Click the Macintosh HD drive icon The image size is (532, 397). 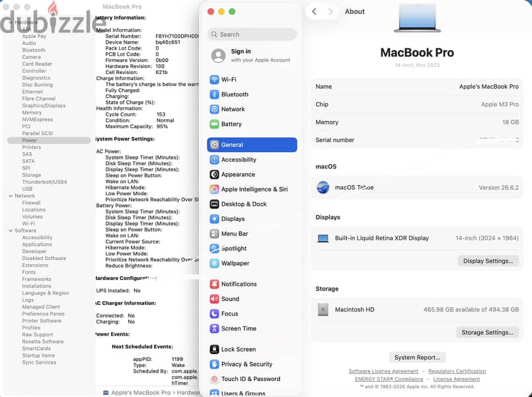323,310
